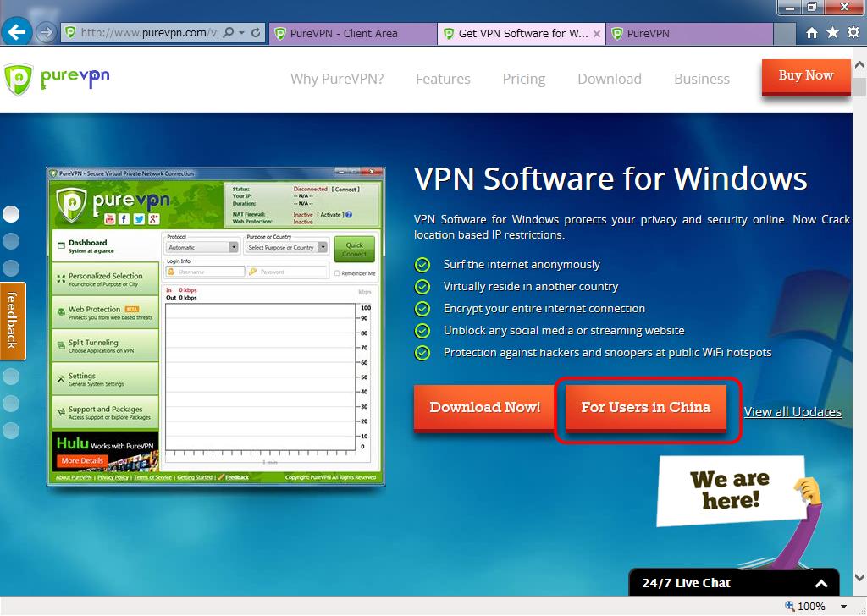Screen dimensions: 867x616
Task: Select the third slide indicator dot
Action: click(11, 268)
